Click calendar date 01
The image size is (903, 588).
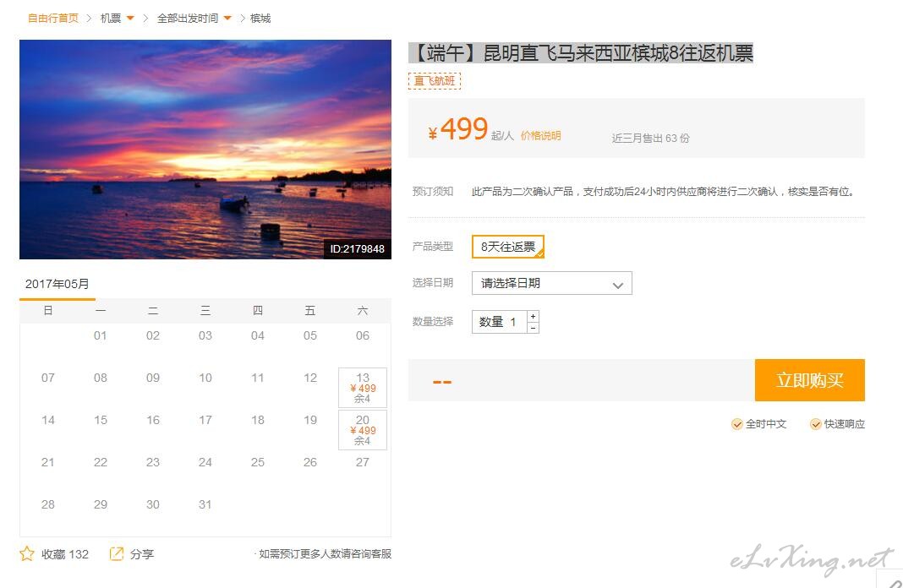(x=101, y=335)
